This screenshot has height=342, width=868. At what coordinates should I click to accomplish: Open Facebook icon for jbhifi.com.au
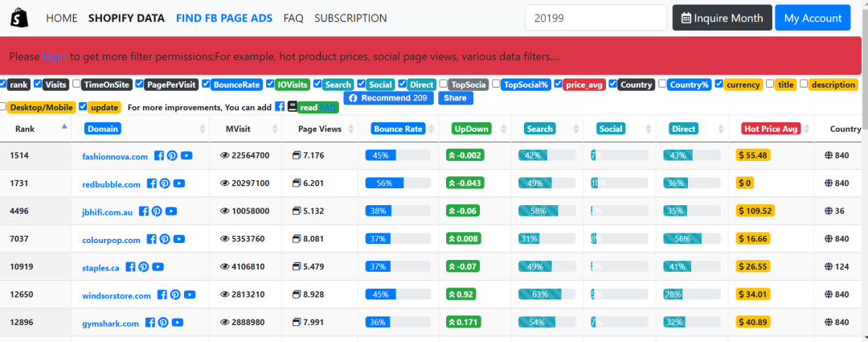tap(143, 211)
